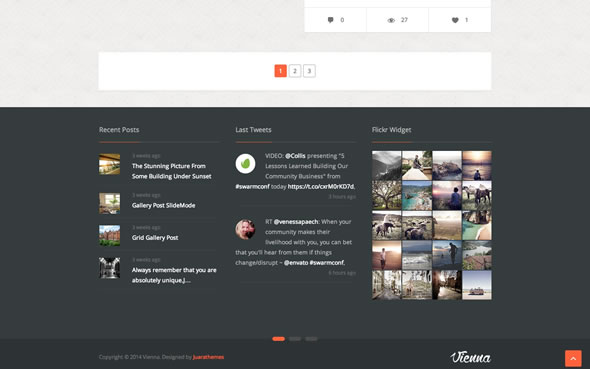Select the second footer slider dot
Viewport: 590px width, 369px height.
click(x=295, y=339)
